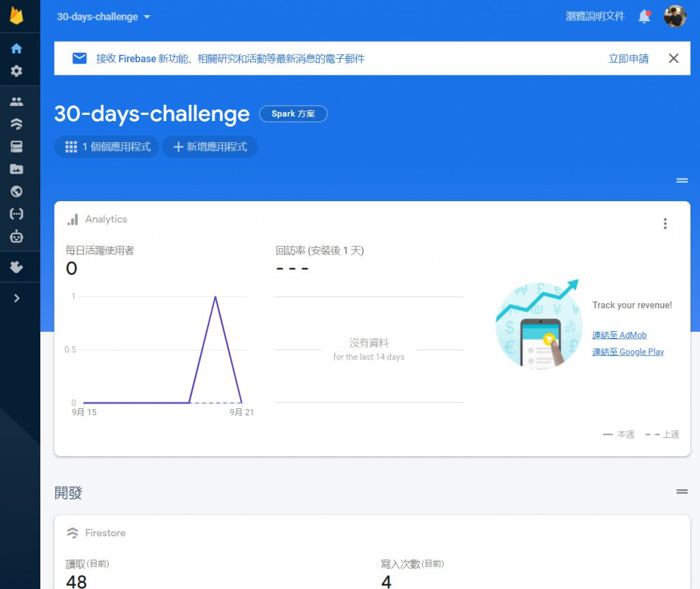Dismiss the email newsletter banner

tap(673, 58)
